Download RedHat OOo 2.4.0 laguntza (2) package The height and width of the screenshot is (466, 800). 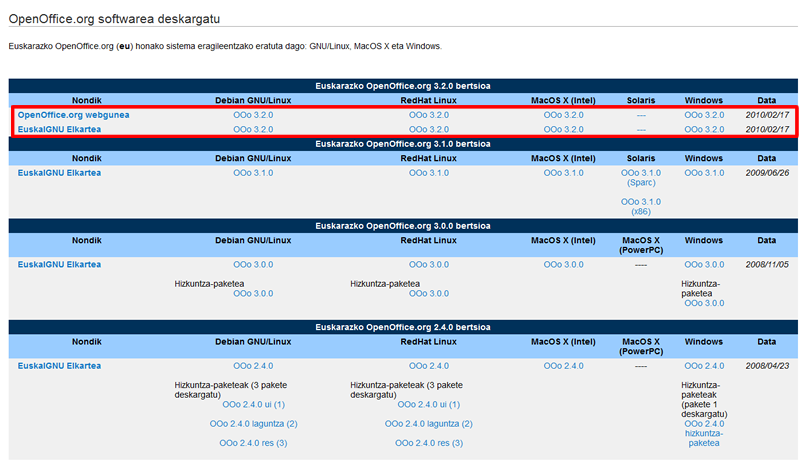429,424
